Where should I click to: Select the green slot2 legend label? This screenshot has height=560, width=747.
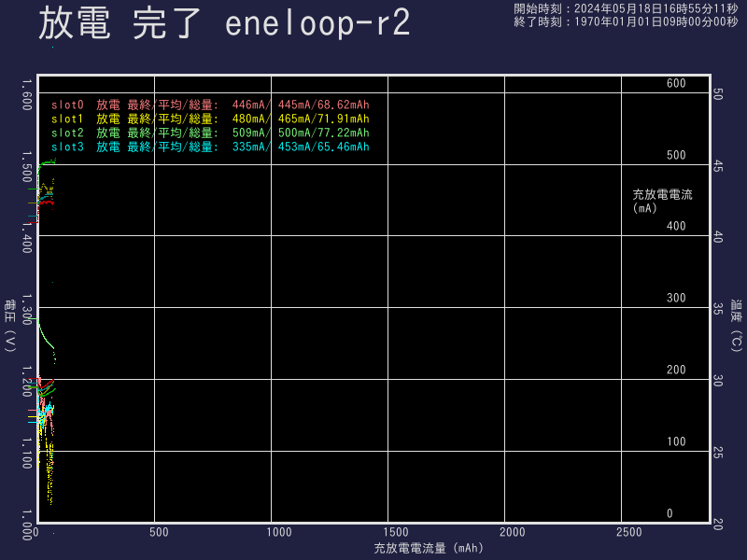click(67, 133)
